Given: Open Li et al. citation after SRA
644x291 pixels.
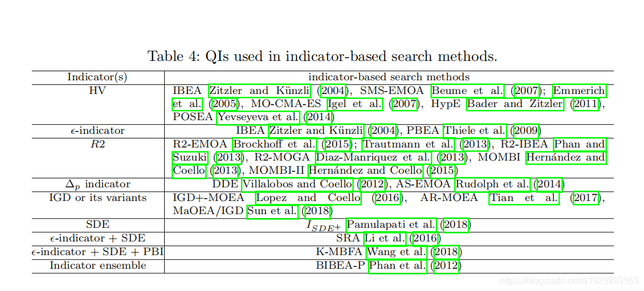Looking at the screenshot, I should (385, 239).
